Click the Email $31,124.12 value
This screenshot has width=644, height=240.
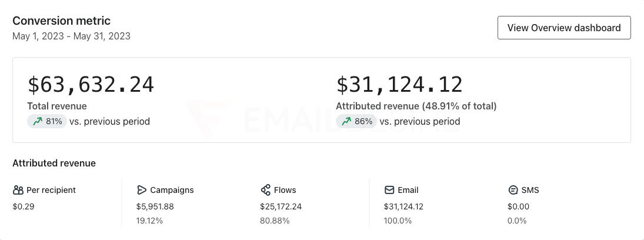403,206
